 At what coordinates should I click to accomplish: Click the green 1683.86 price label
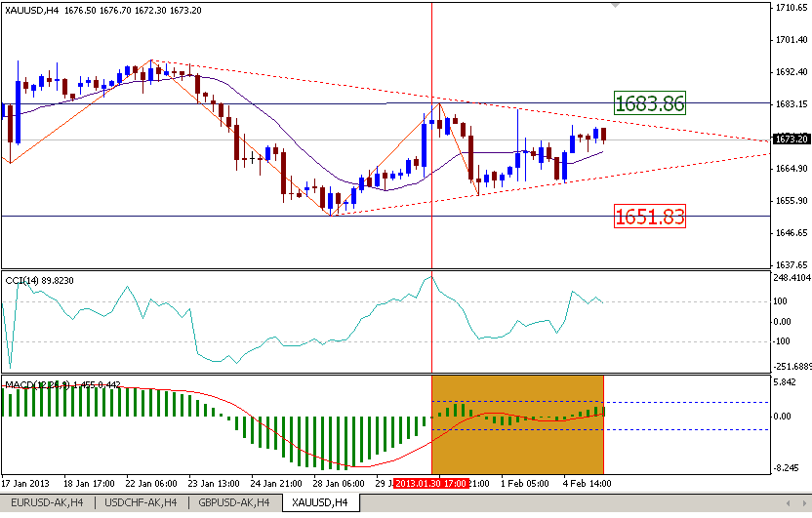649,103
